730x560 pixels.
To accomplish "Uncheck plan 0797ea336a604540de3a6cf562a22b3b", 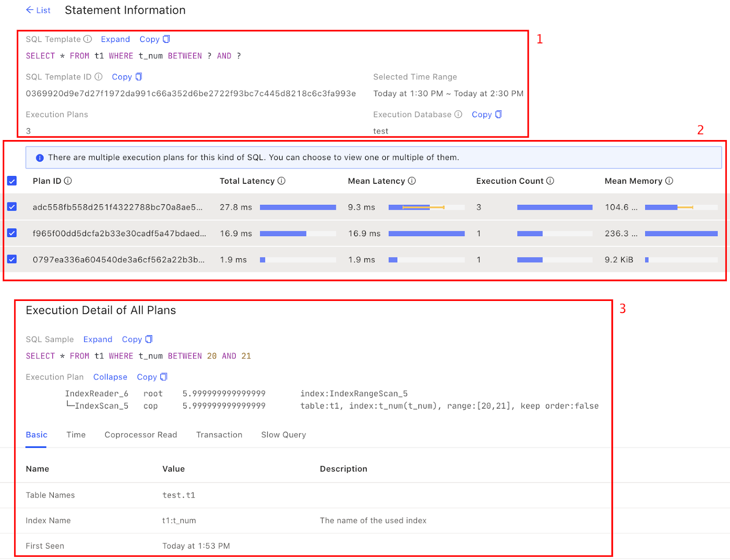I will click(x=12, y=259).
